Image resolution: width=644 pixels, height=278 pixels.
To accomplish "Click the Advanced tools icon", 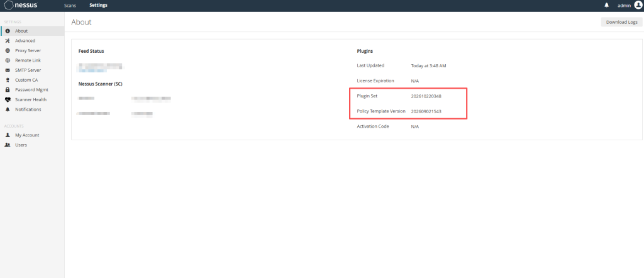I will 8,41.
